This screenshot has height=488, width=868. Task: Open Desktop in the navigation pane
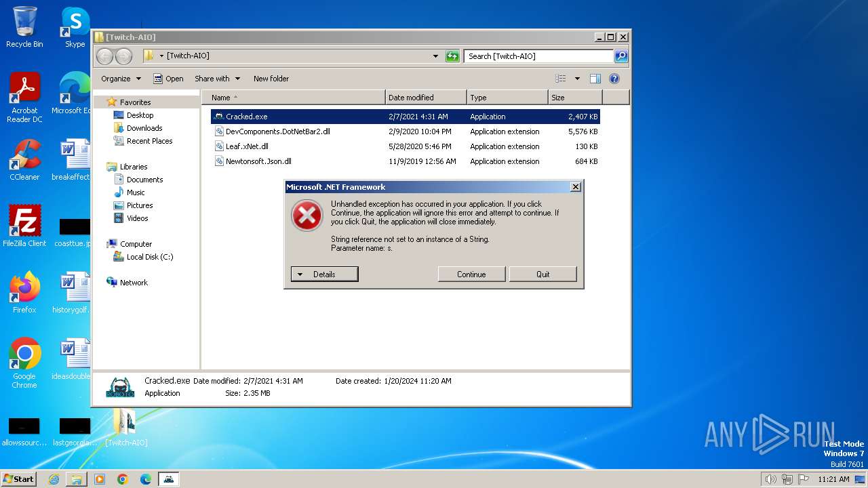coord(140,115)
